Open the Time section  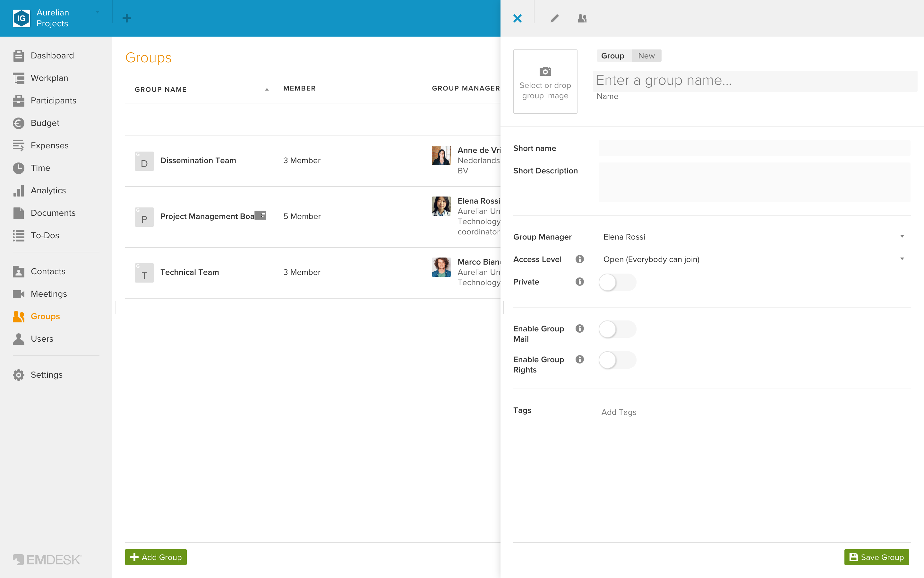(32, 168)
